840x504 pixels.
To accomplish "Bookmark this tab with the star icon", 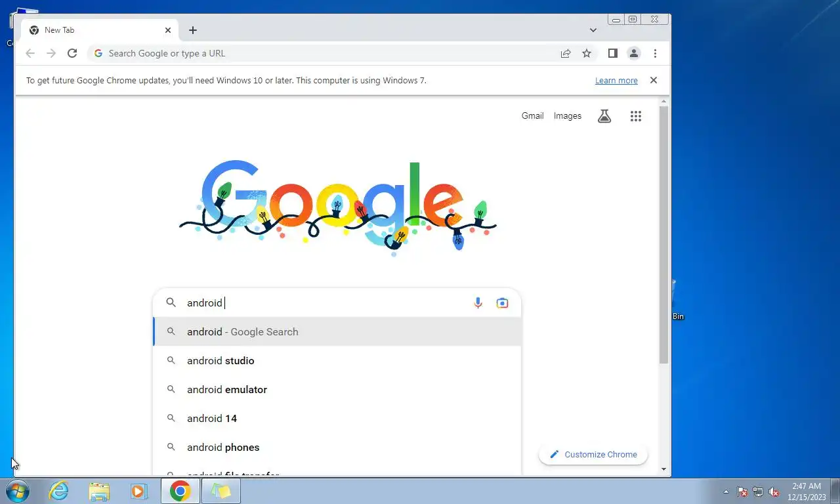I will [587, 53].
